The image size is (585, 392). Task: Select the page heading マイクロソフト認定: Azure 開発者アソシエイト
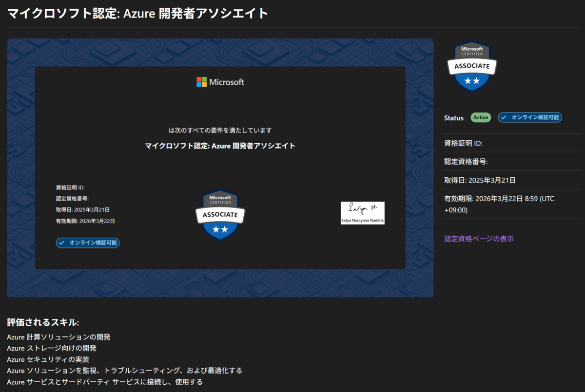point(137,14)
